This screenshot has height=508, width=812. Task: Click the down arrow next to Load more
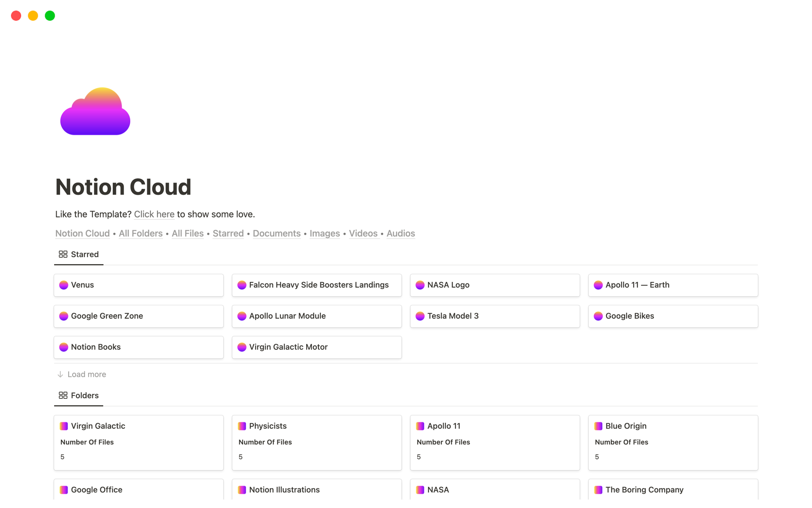tap(60, 374)
